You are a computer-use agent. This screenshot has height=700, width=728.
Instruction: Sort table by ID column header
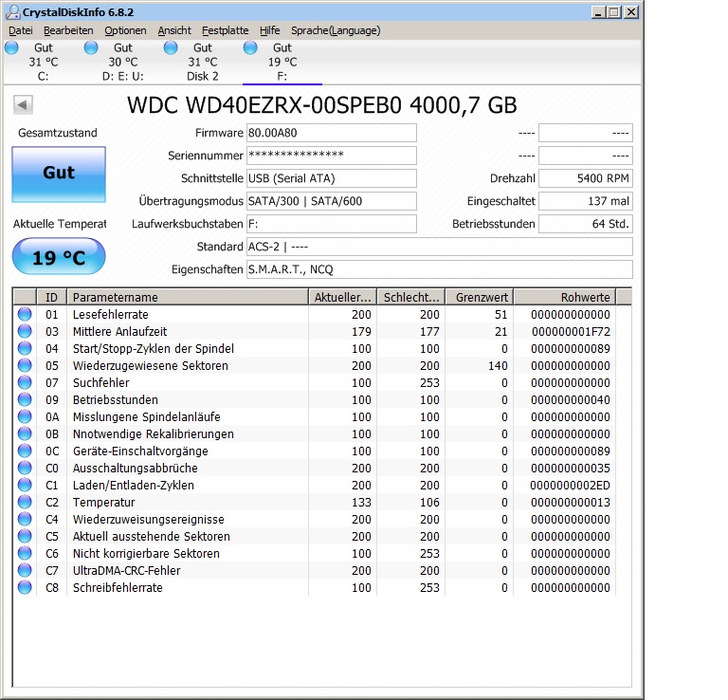click(x=51, y=297)
